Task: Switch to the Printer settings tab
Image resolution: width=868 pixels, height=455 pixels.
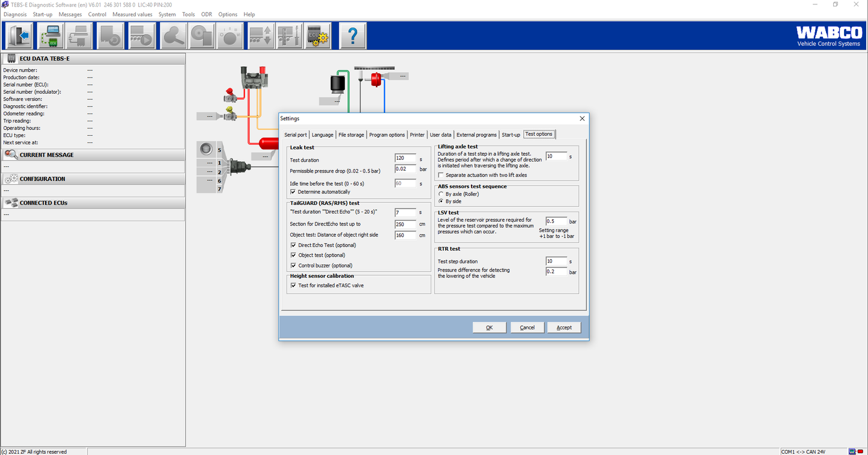Action: click(x=417, y=135)
